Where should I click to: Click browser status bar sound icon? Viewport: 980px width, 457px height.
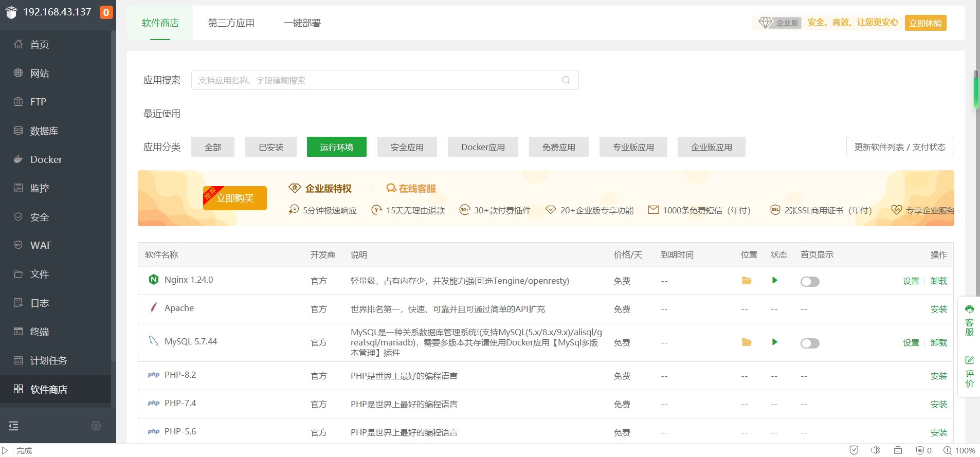[876, 450]
